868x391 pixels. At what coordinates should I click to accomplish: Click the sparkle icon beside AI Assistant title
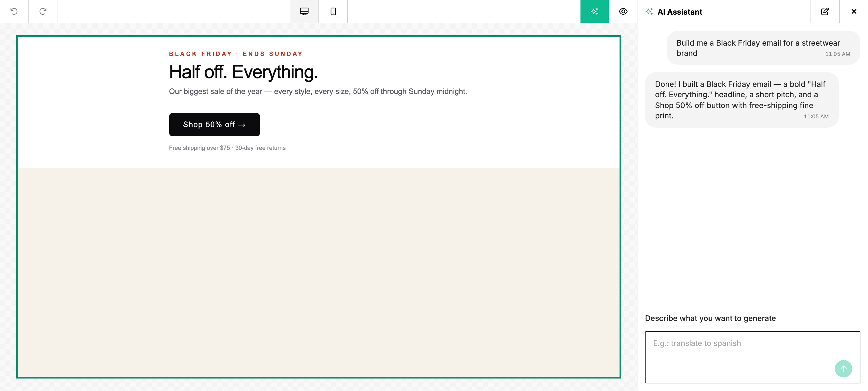coord(649,11)
